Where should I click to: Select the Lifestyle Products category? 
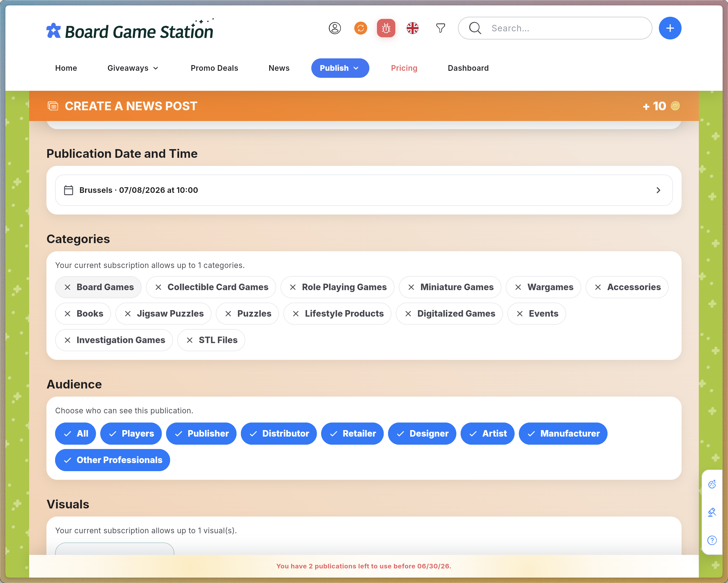point(337,314)
